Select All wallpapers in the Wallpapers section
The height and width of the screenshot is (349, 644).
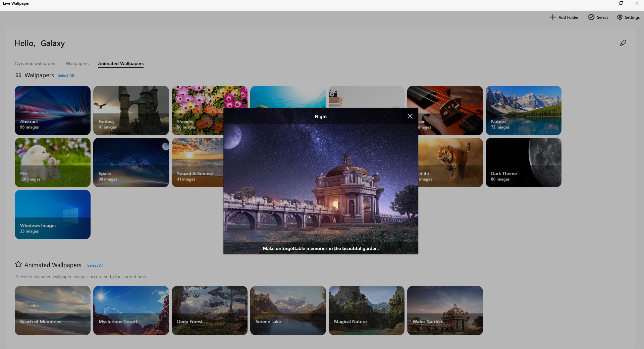(66, 75)
